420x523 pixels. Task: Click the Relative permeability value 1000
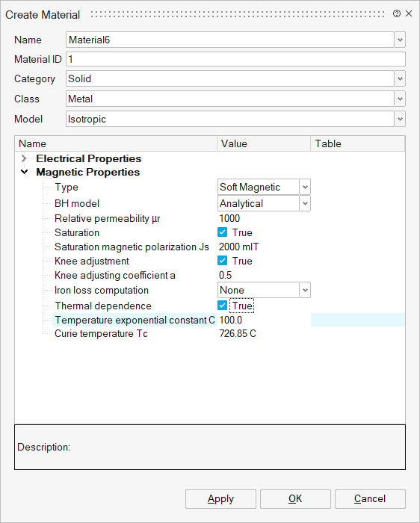click(x=229, y=218)
